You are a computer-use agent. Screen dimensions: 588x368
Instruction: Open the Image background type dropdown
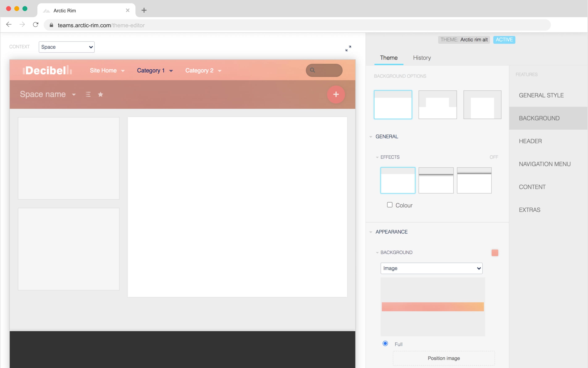coord(431,268)
